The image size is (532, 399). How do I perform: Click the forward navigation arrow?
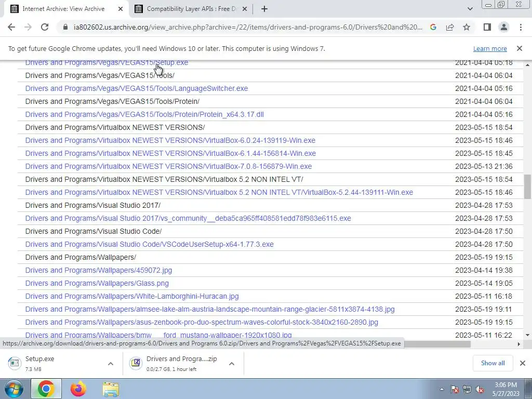tap(28, 27)
